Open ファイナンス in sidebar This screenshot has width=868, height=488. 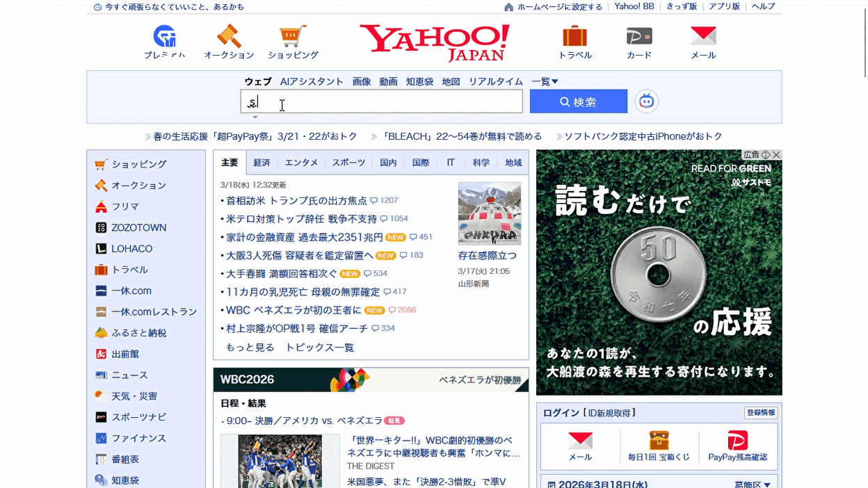tap(131, 438)
